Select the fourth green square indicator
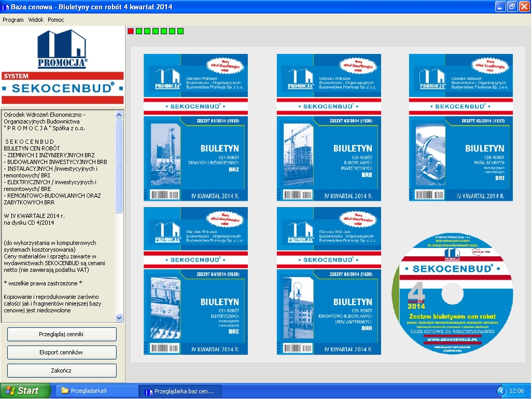This screenshot has width=532, height=399. pos(164,31)
